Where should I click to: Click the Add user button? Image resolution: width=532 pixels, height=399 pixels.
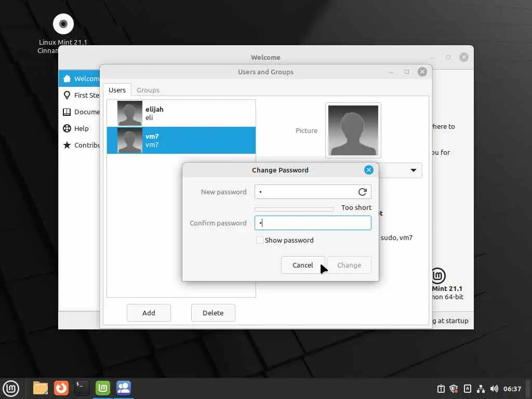click(x=149, y=313)
